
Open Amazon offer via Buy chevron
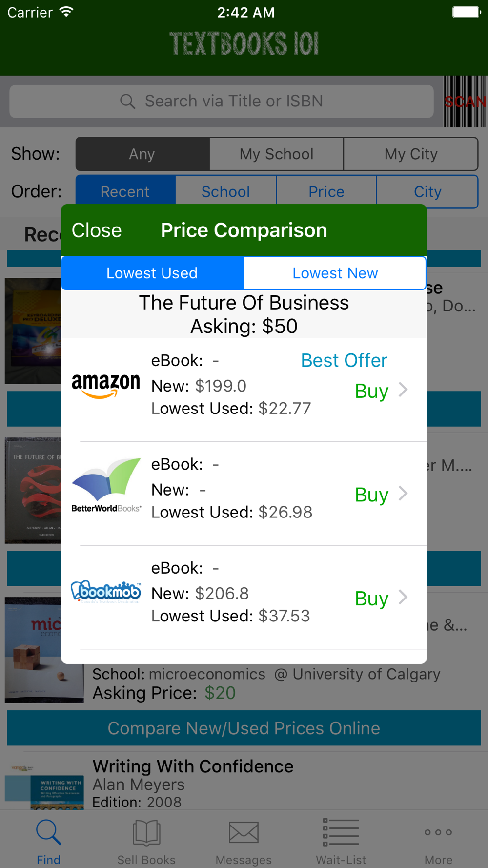(x=403, y=390)
